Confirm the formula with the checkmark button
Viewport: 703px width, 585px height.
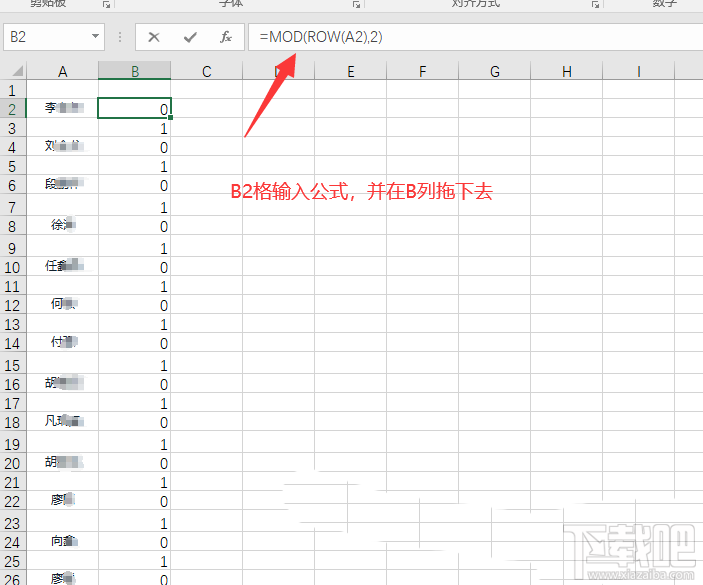pyautogui.click(x=190, y=37)
